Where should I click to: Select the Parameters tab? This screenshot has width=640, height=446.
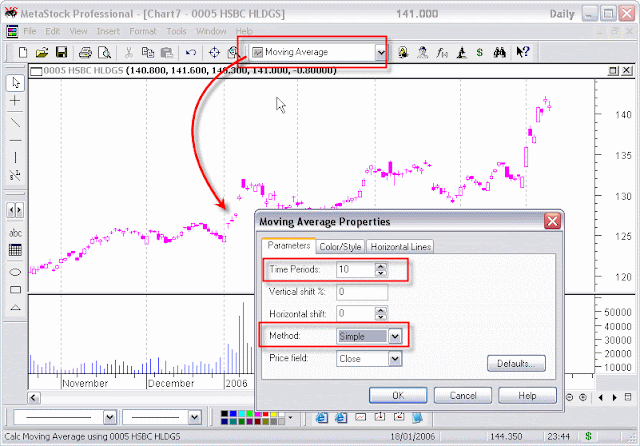pyautogui.click(x=289, y=245)
